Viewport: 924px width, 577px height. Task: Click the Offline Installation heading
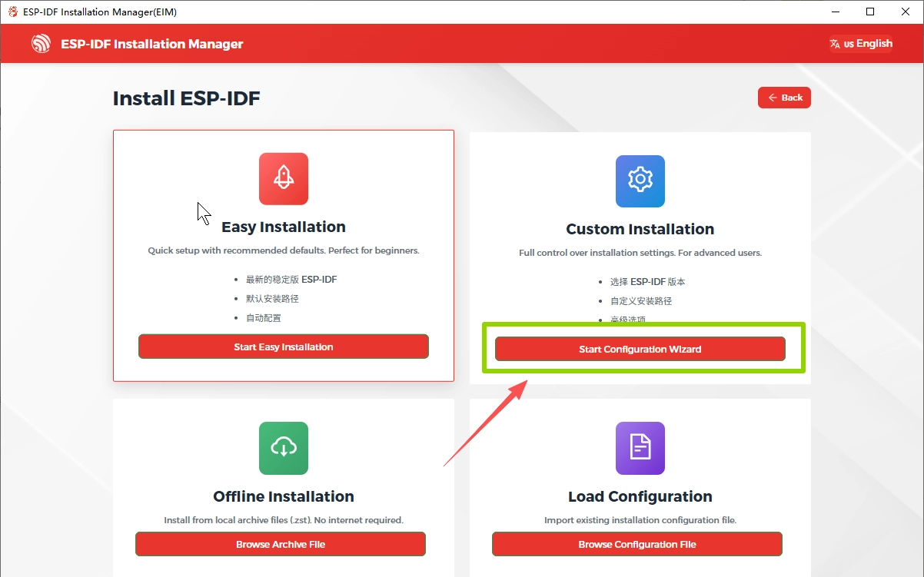284,496
